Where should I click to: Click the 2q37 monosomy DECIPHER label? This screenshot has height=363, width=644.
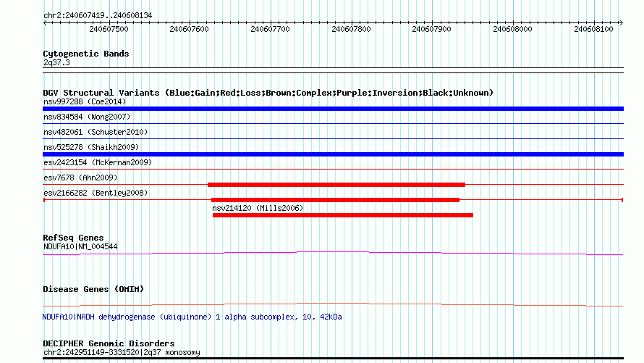[x=122, y=352]
